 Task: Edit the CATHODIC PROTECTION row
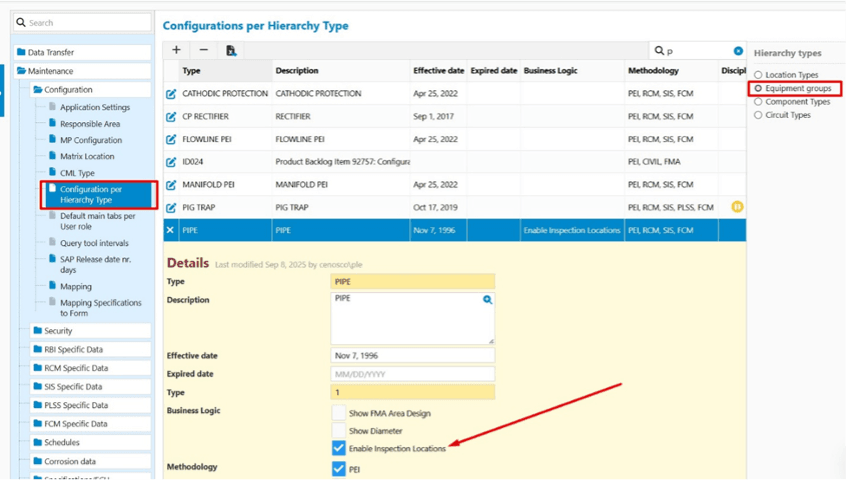(x=171, y=94)
